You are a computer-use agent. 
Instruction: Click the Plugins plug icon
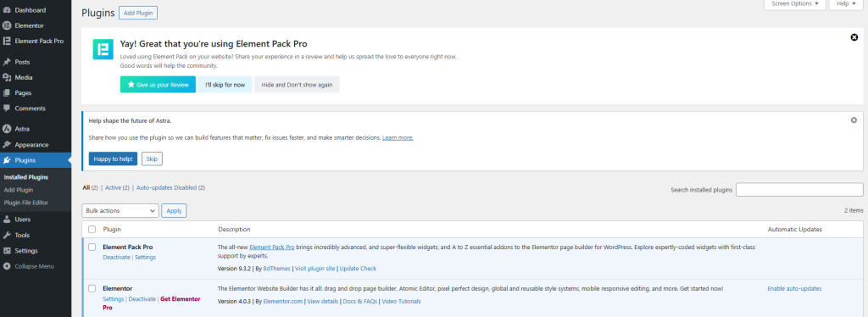tap(7, 160)
